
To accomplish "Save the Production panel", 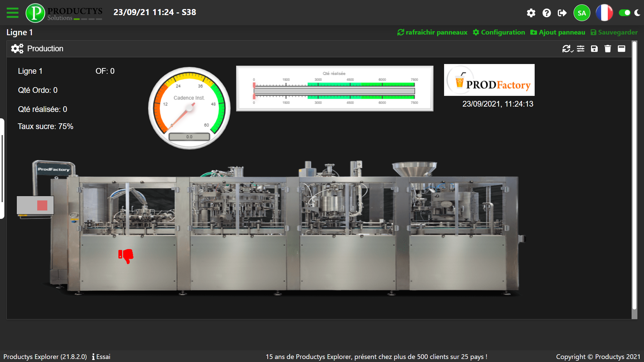I will (x=594, y=49).
